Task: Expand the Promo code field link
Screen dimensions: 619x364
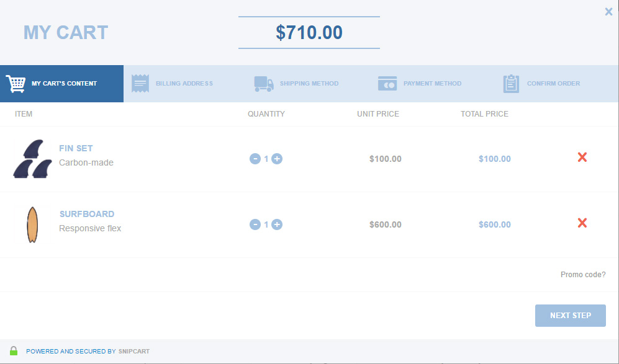Action: tap(582, 275)
